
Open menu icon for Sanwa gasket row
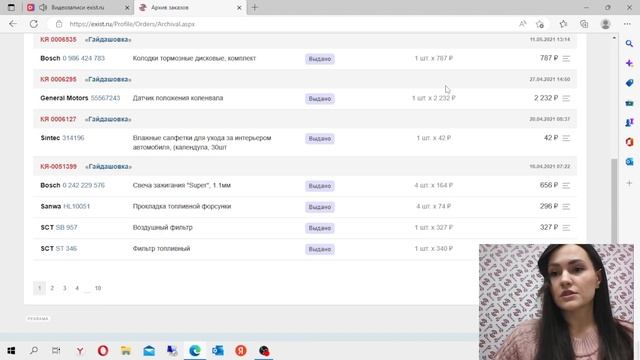pos(566,207)
